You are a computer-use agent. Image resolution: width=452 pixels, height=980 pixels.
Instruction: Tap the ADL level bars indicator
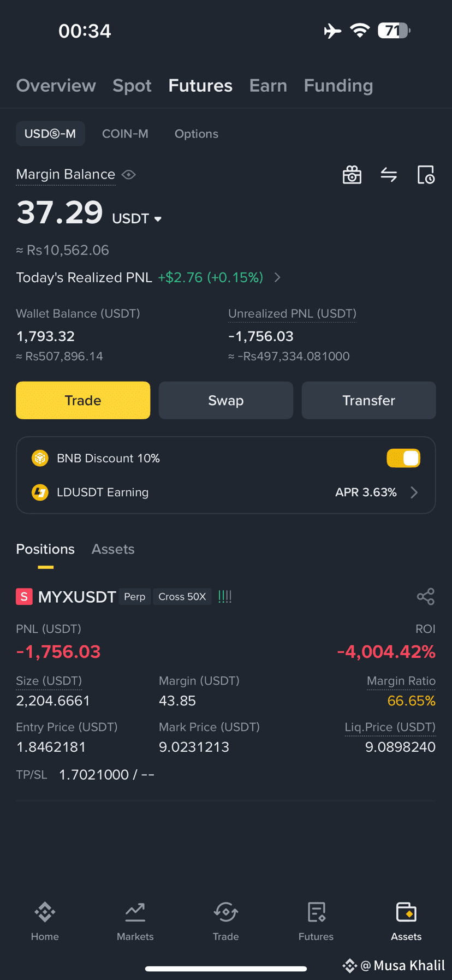[225, 596]
